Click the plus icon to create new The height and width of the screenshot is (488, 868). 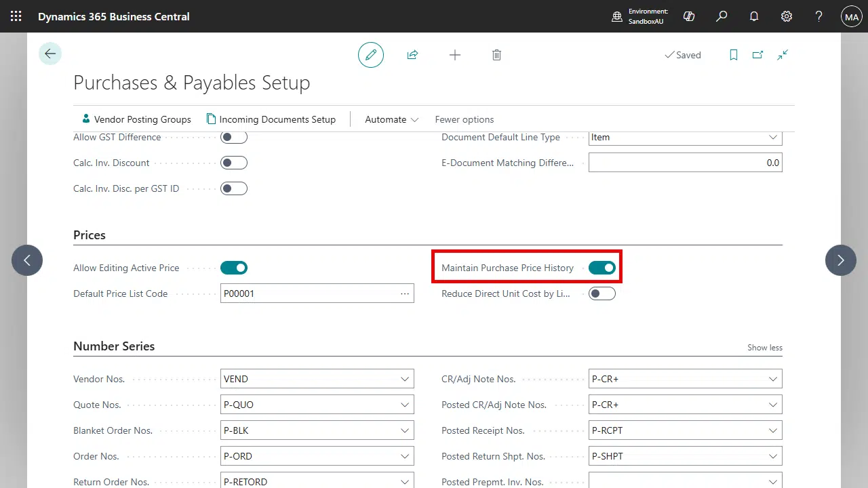coord(455,55)
